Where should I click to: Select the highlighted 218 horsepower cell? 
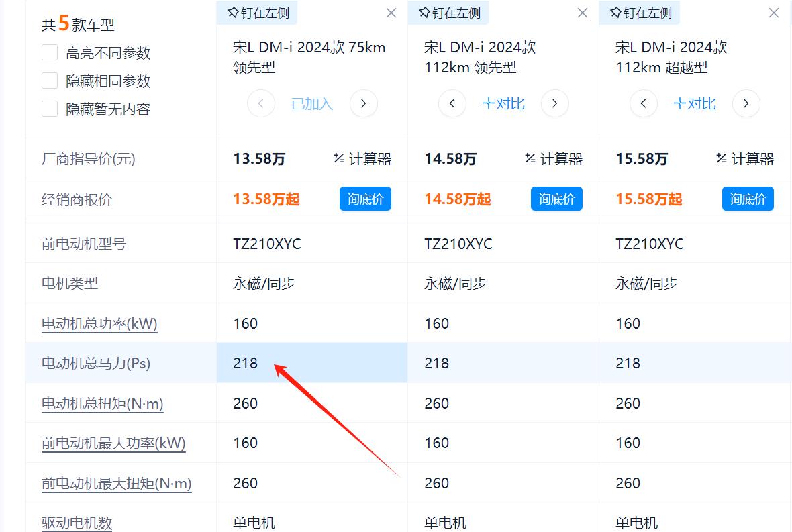coord(312,363)
